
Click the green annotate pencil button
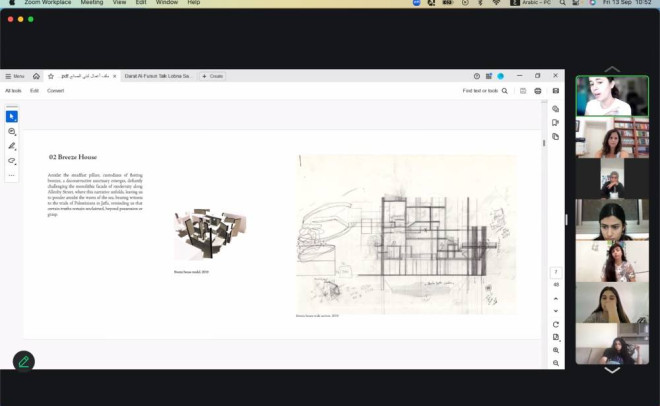[23, 361]
